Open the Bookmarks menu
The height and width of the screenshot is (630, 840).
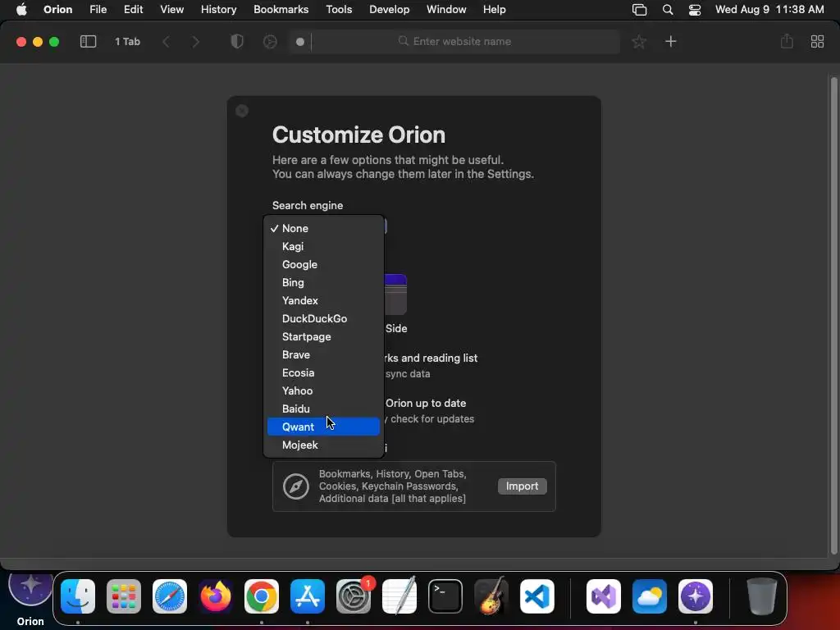coord(281,10)
